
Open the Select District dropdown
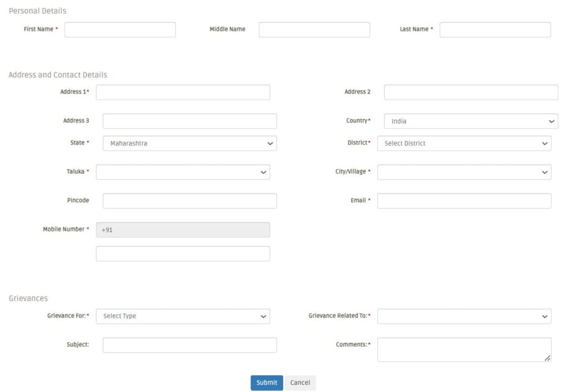[x=464, y=143]
